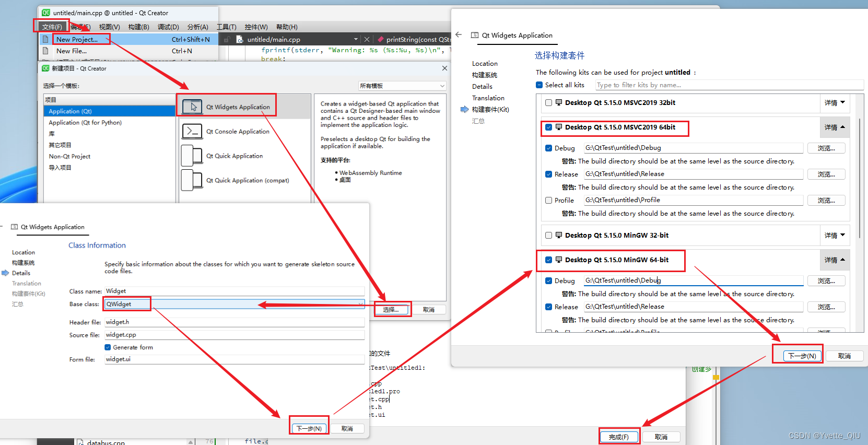Focus the Type to filter kits by name field
Image resolution: width=868 pixels, height=445 pixels.
click(x=729, y=85)
